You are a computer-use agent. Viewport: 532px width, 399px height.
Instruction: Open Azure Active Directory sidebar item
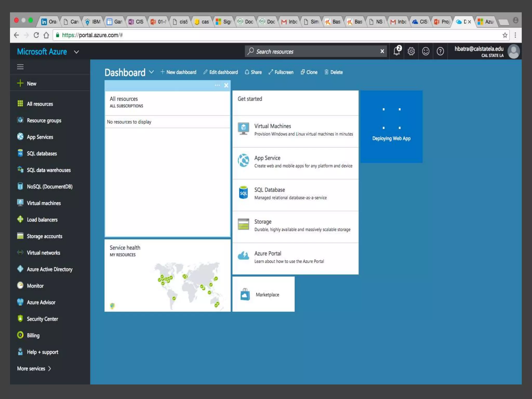(x=49, y=269)
